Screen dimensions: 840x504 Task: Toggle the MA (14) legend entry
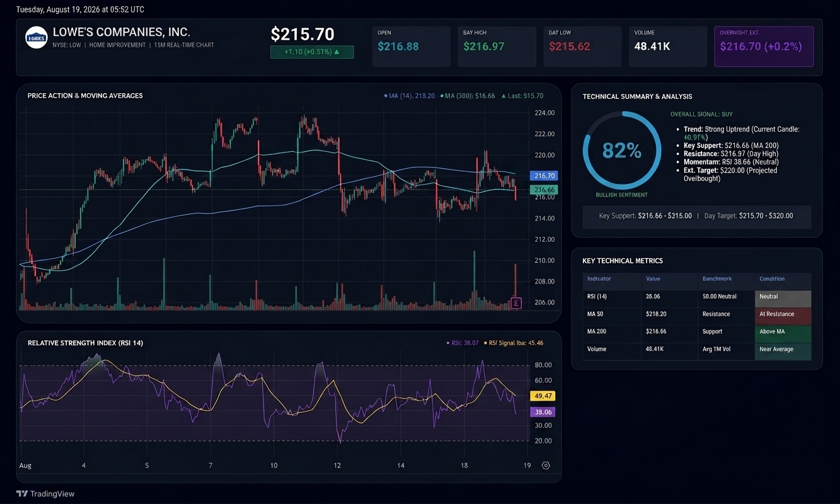coord(409,96)
